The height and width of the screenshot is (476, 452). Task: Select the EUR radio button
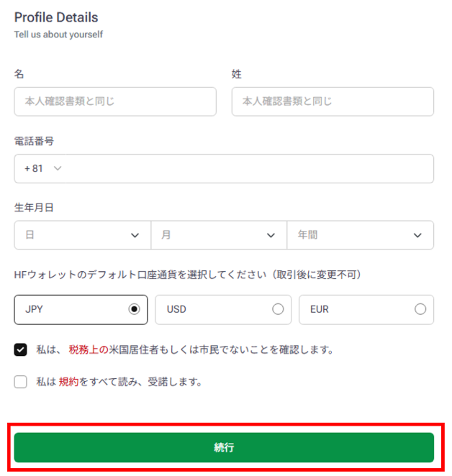tap(420, 309)
